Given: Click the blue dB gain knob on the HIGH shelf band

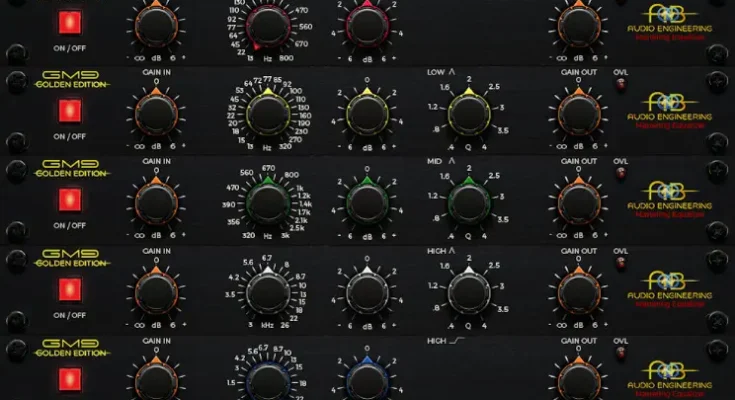Looking at the screenshot, I should coord(366,380).
